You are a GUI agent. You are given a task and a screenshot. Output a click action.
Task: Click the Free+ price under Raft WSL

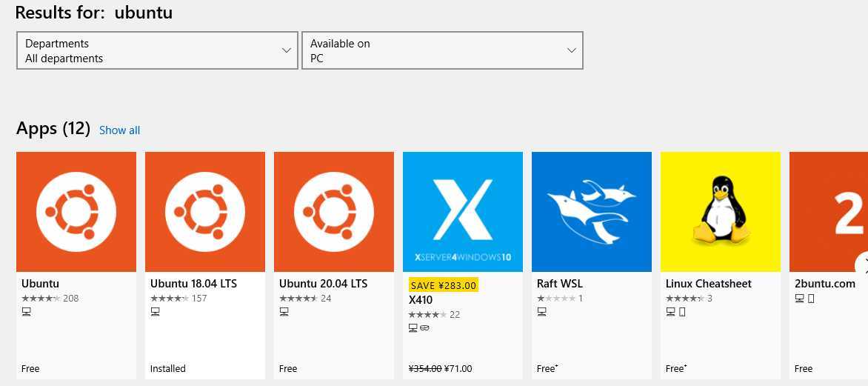click(547, 369)
